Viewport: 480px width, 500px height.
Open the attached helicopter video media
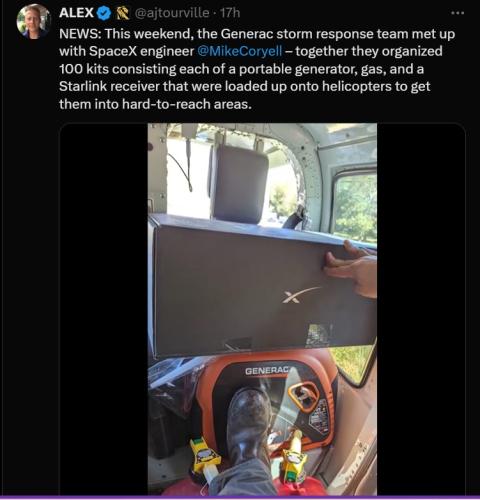point(262,309)
